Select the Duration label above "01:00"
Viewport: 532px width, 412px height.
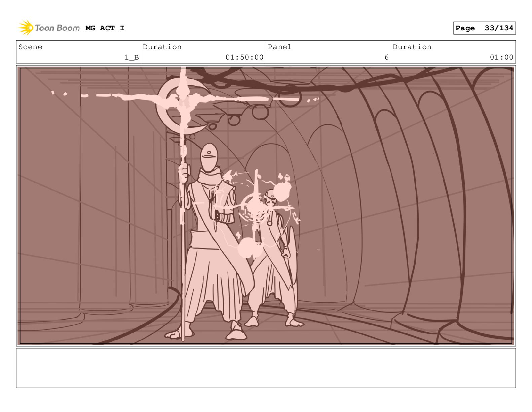(412, 47)
